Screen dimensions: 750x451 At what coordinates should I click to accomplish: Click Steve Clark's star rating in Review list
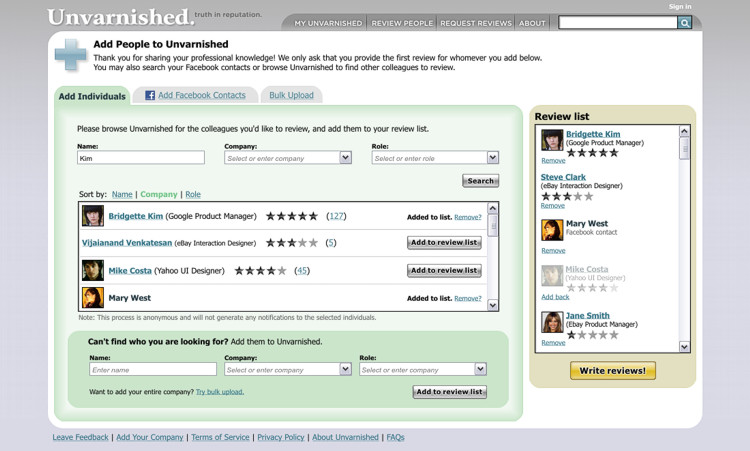(567, 196)
